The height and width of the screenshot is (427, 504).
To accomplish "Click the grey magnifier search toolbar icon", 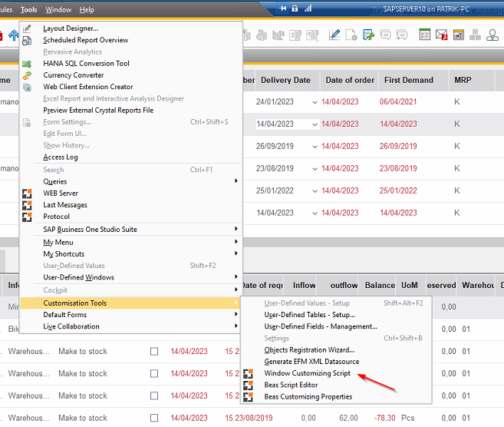I will [312, 35].
